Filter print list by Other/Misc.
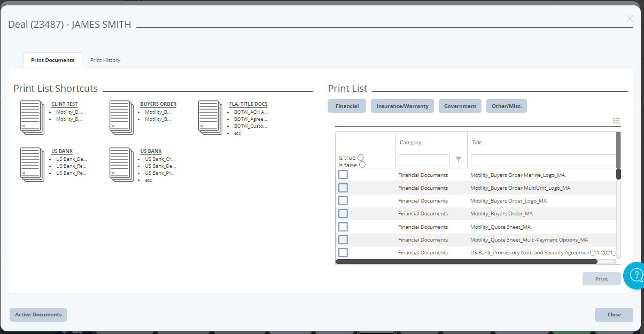 (x=507, y=106)
